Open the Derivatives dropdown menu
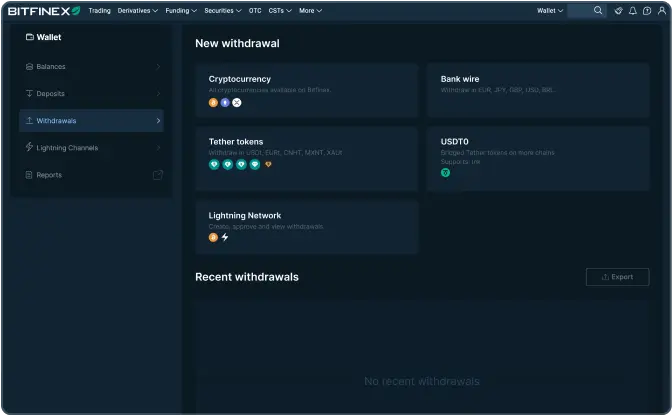672x415 pixels. (x=138, y=11)
